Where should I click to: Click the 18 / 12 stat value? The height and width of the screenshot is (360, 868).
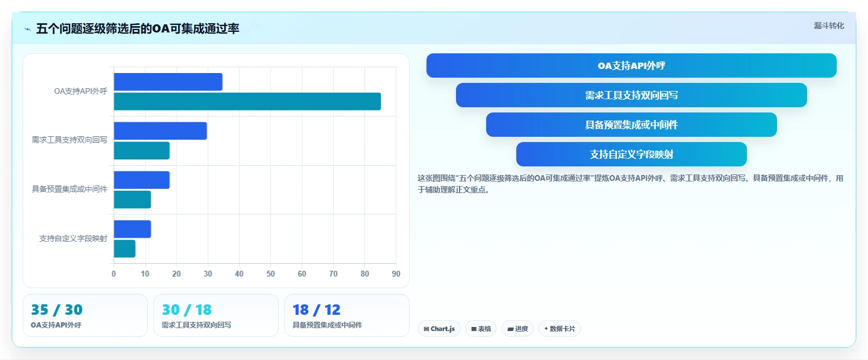(x=317, y=310)
